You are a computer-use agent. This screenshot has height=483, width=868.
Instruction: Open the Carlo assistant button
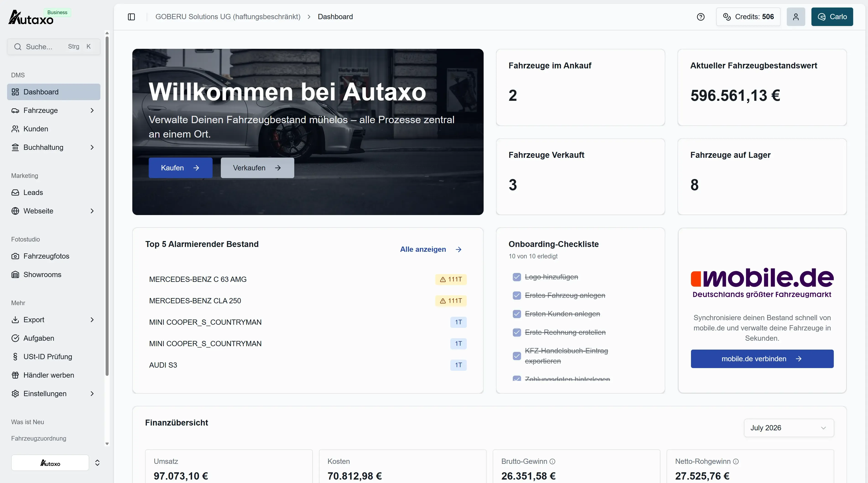click(x=832, y=17)
